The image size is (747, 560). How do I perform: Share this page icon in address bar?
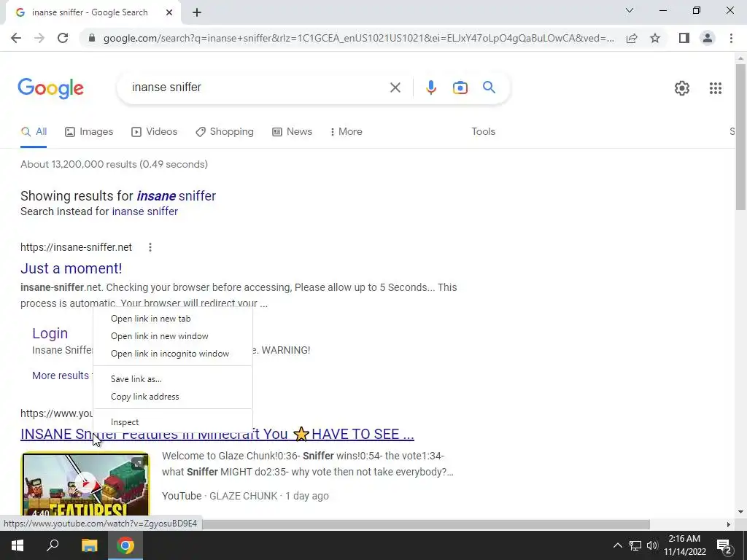(x=632, y=38)
